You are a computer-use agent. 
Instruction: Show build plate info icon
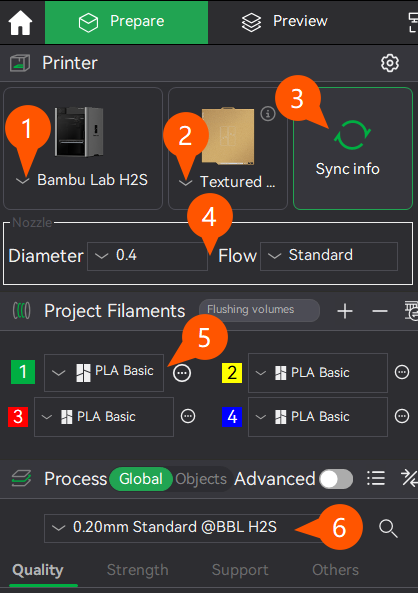pyautogui.click(x=268, y=113)
